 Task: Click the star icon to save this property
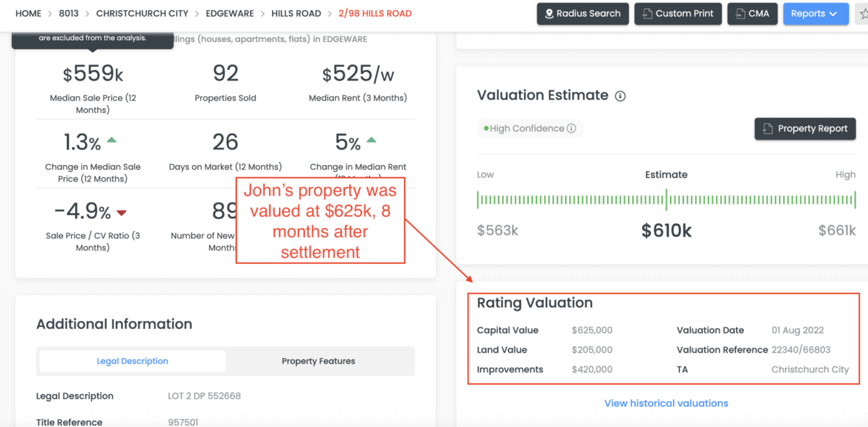pos(864,14)
